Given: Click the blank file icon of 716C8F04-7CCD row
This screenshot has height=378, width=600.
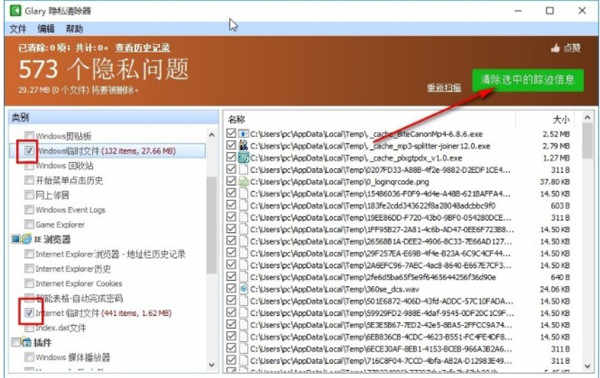Looking at the screenshot, I should click(x=243, y=360).
